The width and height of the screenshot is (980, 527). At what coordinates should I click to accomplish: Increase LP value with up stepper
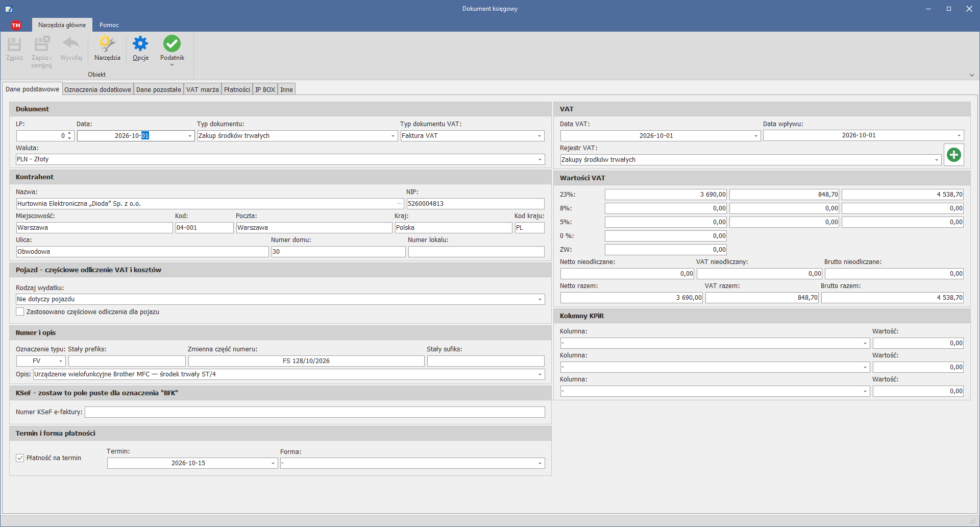tap(70, 133)
